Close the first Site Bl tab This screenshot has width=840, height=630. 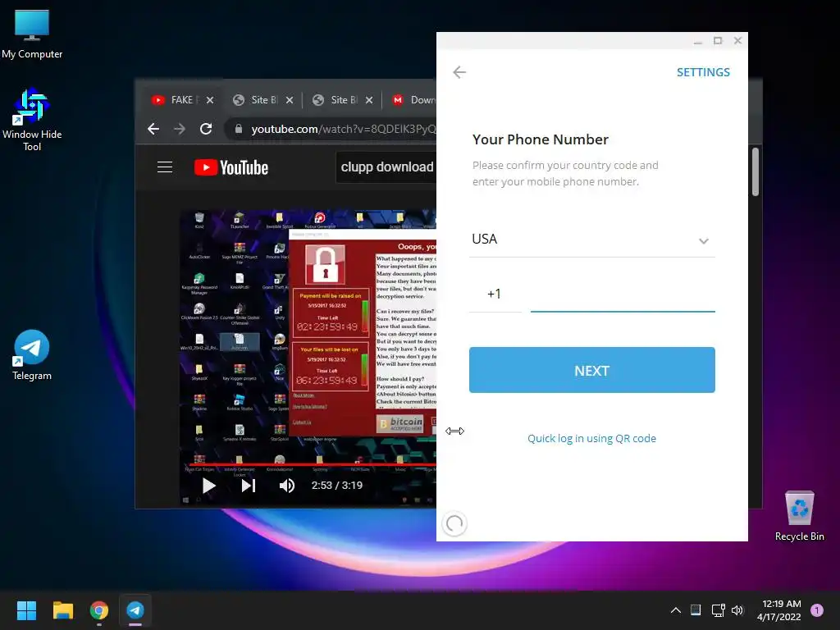point(290,100)
